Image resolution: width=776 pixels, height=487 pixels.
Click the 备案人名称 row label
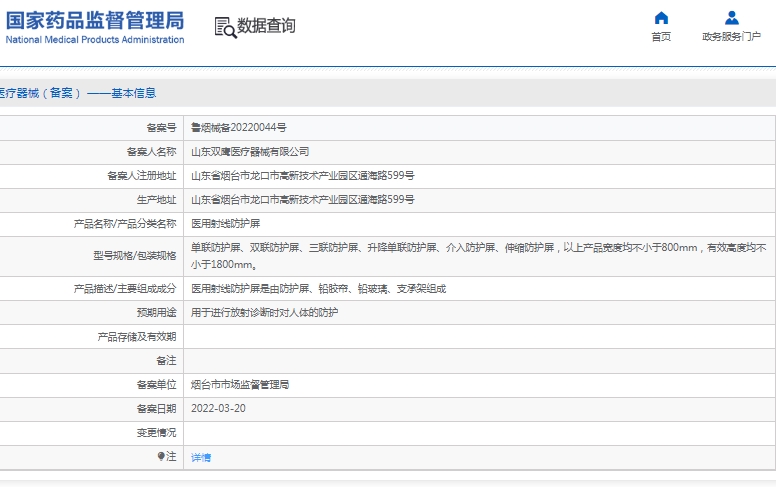151,152
